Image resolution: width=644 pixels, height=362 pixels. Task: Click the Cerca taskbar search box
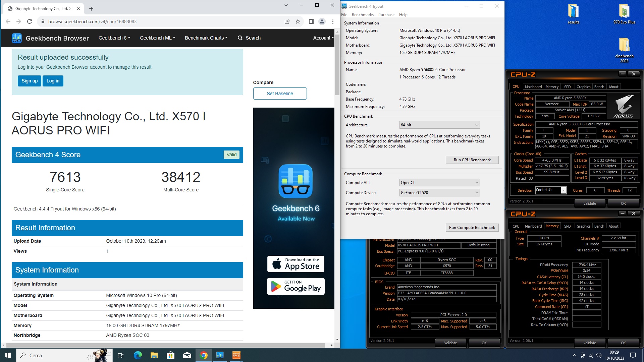64,355
